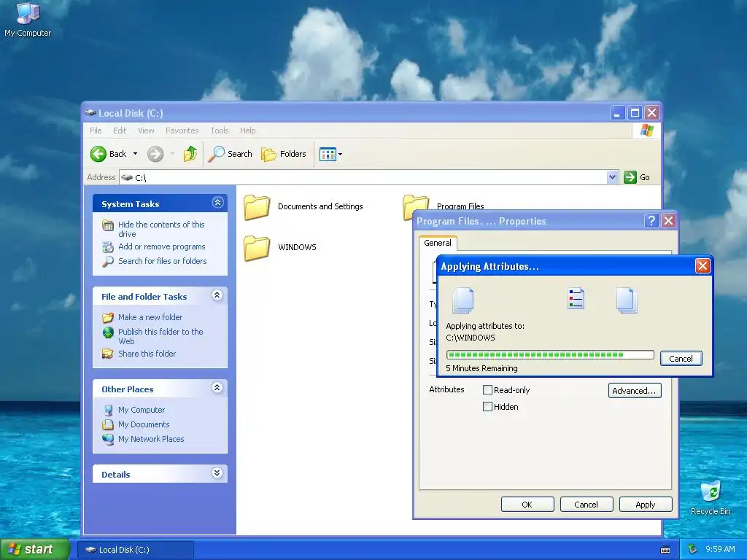Expand the Details panel
The image size is (747, 560).
[217, 472]
